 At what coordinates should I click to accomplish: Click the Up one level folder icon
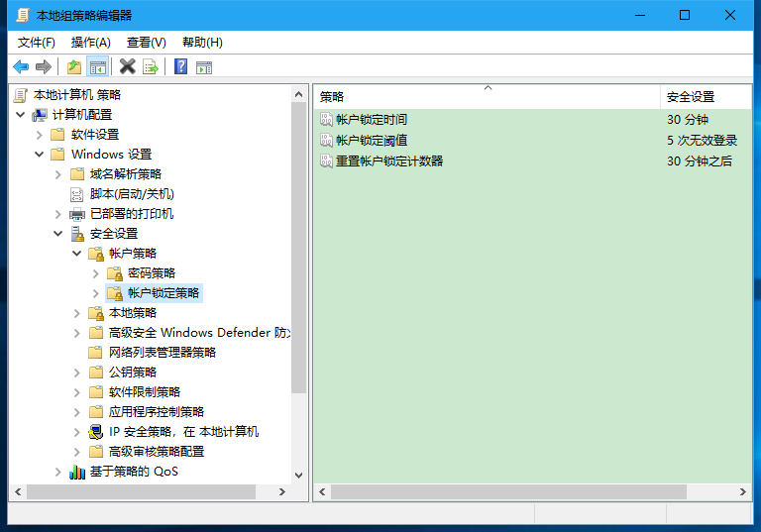coord(74,66)
